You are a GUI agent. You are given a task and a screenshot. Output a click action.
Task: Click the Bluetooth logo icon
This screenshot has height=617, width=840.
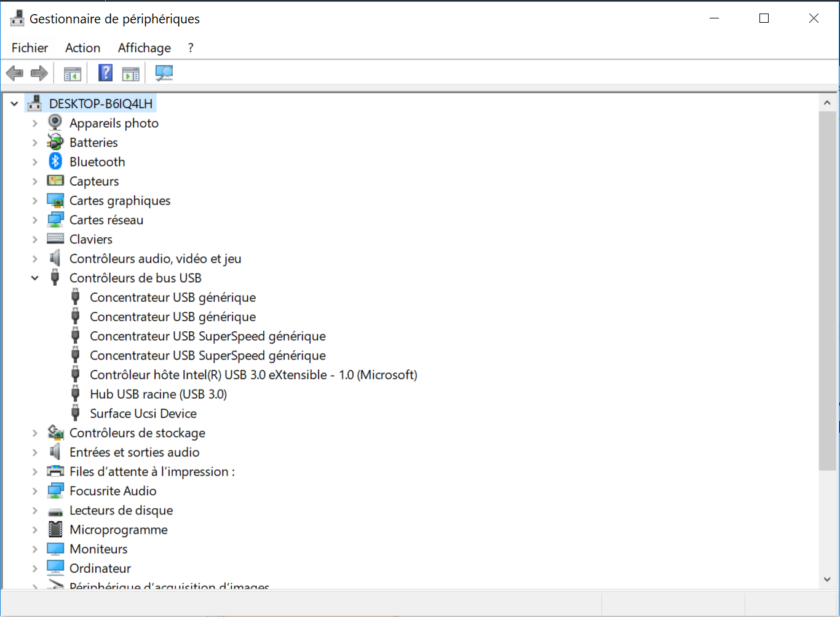55,162
